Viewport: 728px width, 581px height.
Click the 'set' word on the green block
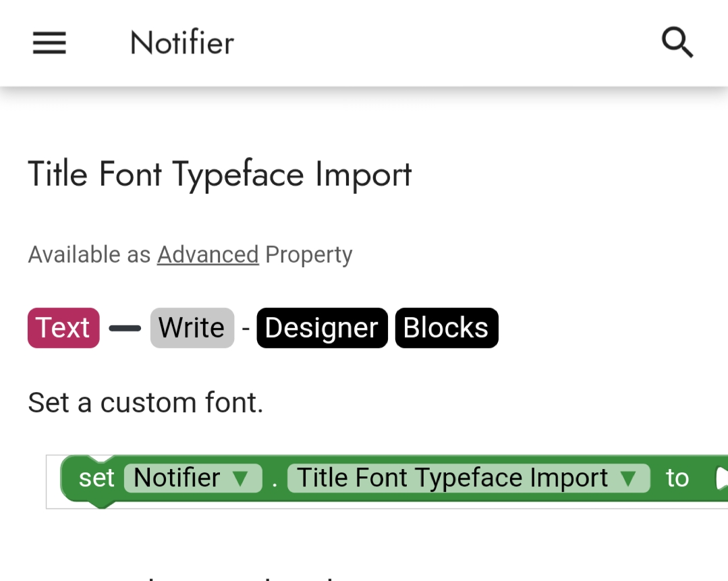(x=96, y=478)
